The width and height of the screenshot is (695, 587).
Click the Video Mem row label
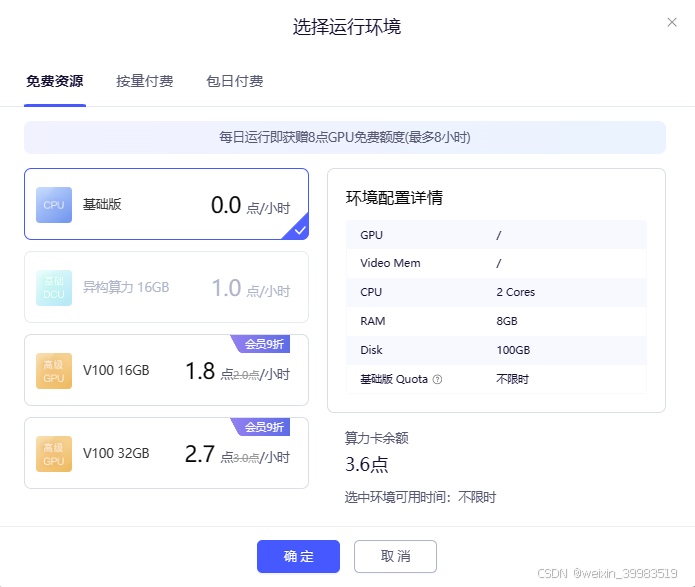pyautogui.click(x=390, y=263)
